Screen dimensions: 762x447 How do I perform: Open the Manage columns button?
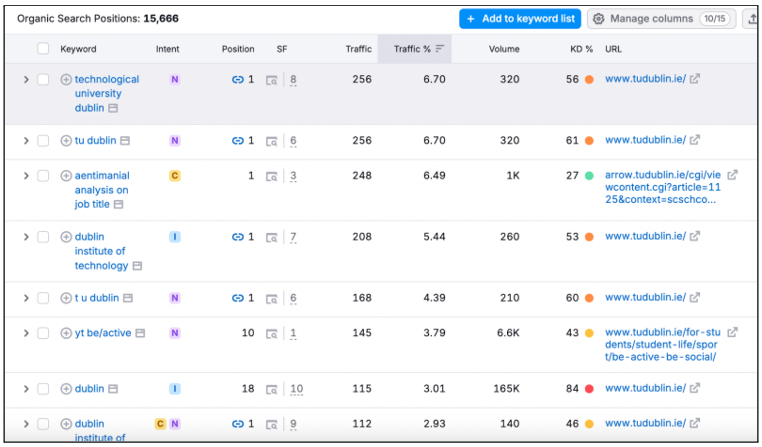pyautogui.click(x=660, y=19)
